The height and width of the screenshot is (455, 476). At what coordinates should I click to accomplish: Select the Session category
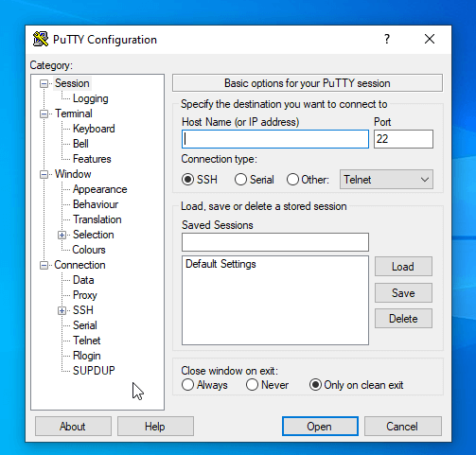tap(72, 83)
